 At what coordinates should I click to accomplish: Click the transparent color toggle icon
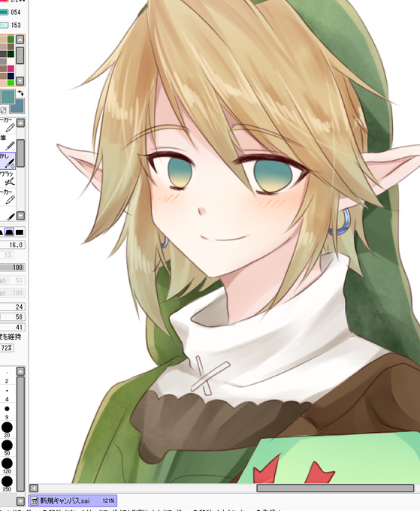(x=3, y=110)
